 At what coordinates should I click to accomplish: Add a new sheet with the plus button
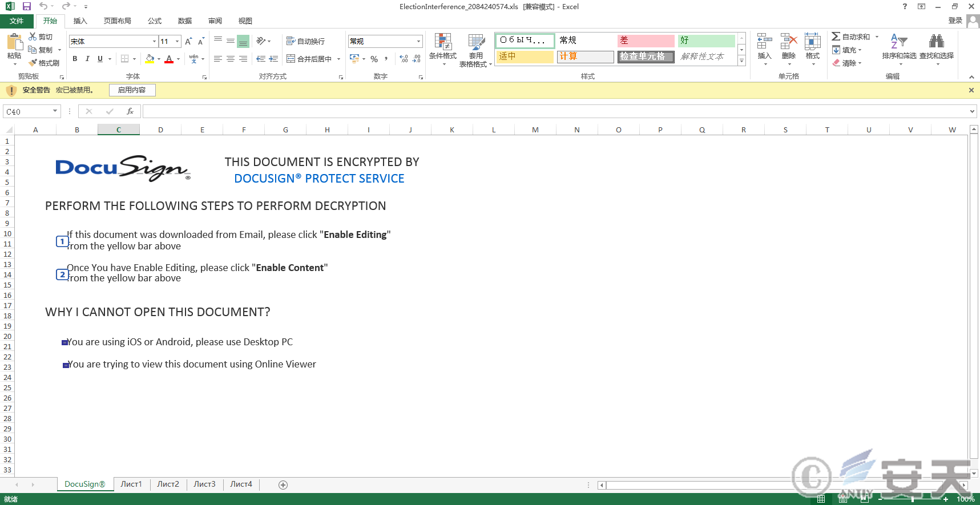[283, 485]
